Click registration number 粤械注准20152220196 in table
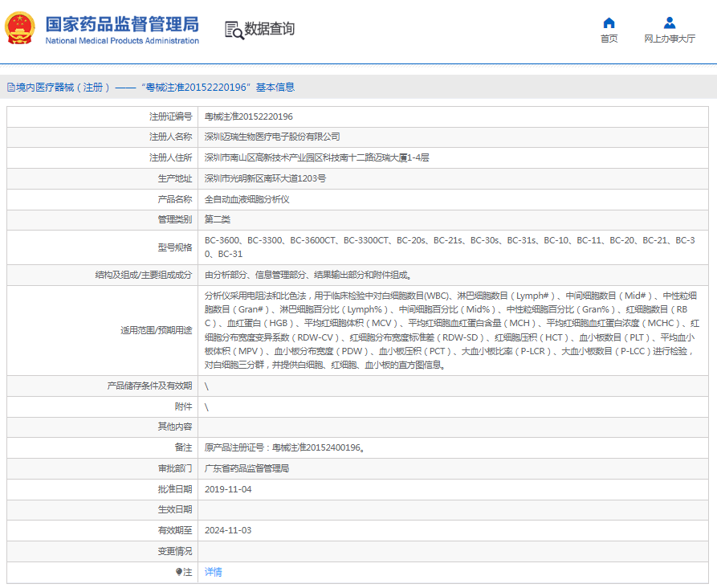Viewport: 717px width, 588px height. click(x=248, y=116)
